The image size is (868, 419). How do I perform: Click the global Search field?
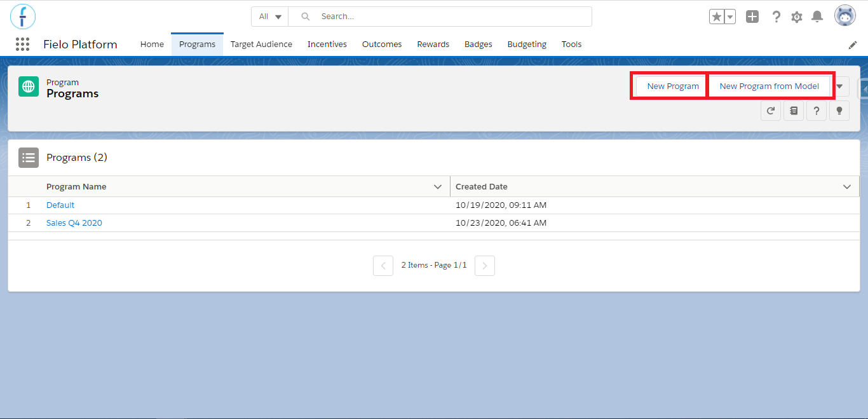pyautogui.click(x=440, y=17)
